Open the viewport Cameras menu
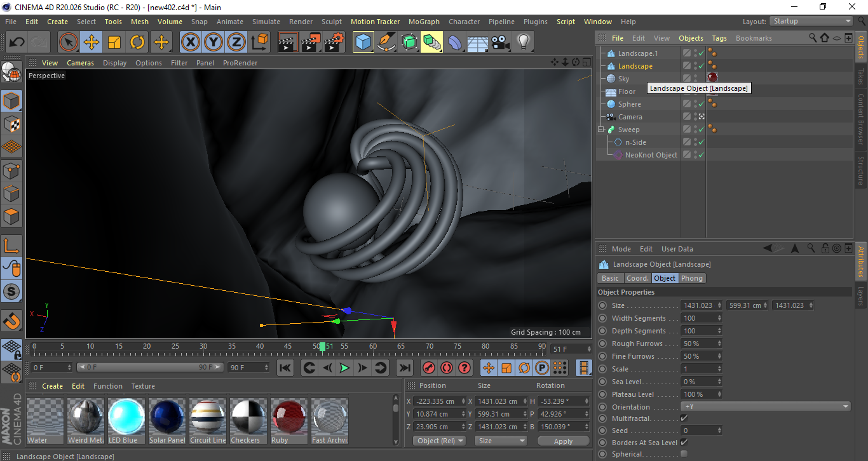This screenshot has height=461, width=868. [x=80, y=63]
